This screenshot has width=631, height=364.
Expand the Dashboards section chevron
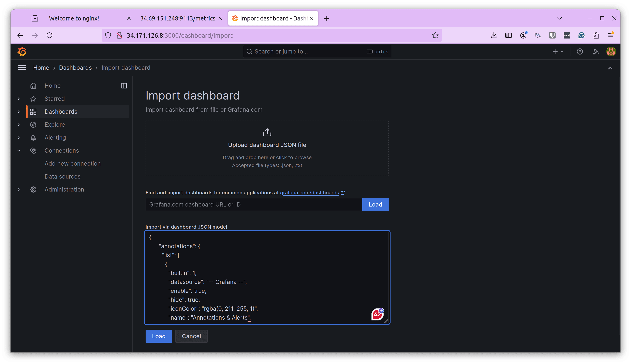coord(18,112)
